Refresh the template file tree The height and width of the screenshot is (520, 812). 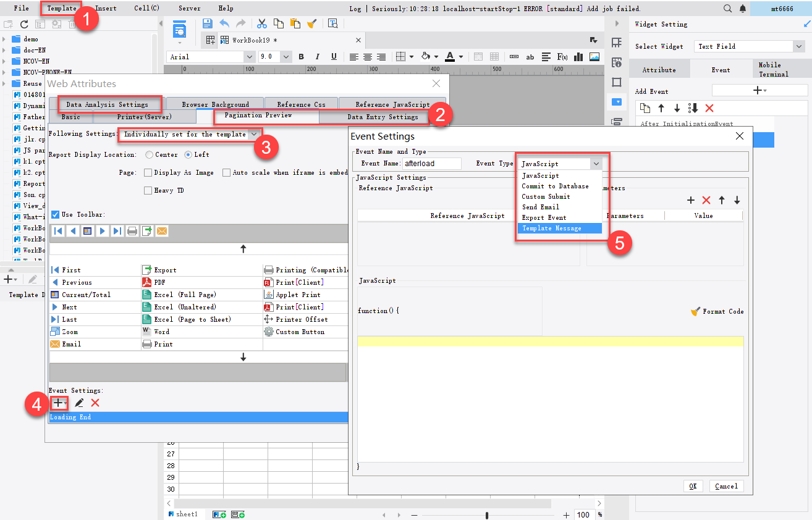tap(24, 24)
